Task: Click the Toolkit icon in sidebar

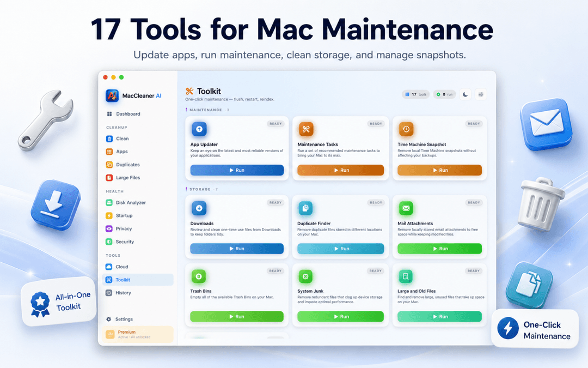Action: click(109, 280)
